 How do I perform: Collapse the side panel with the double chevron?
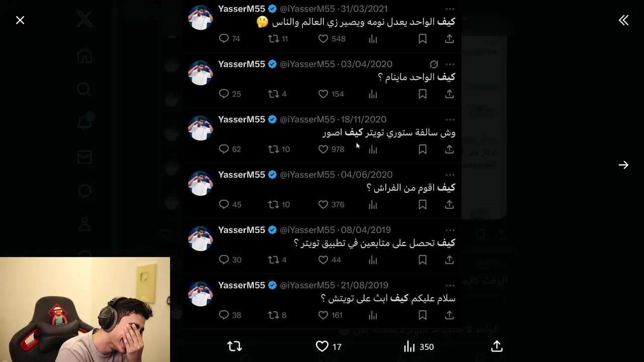pos(623,20)
